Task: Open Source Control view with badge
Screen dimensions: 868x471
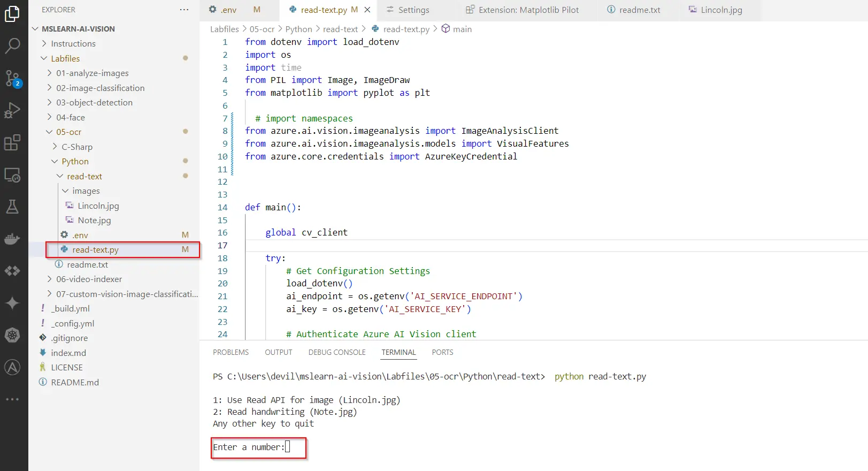Action: click(12, 79)
